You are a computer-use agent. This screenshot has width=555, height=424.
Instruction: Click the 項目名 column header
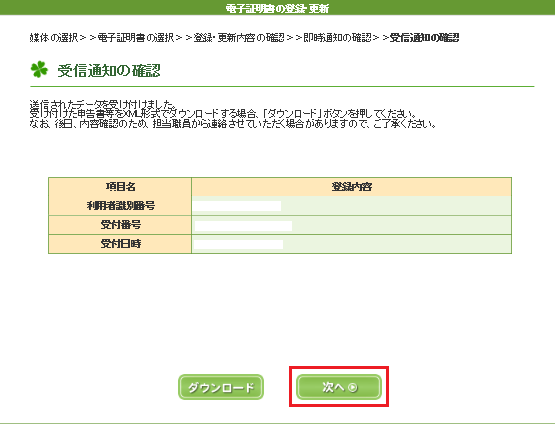pos(120,187)
